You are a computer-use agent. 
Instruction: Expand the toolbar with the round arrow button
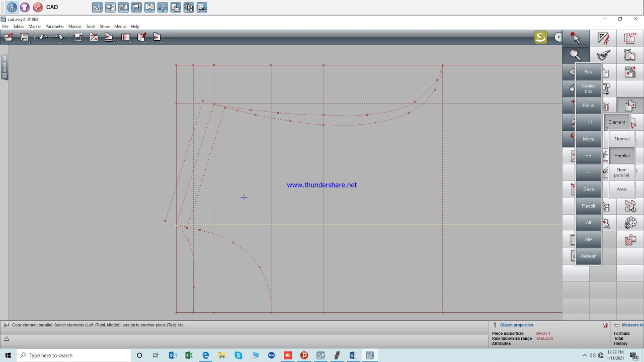558,37
